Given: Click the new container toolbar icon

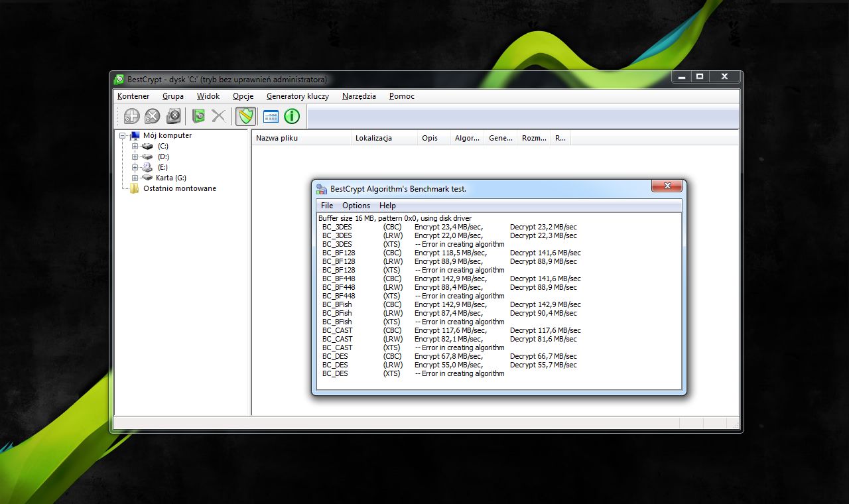Looking at the screenshot, I should (x=132, y=117).
